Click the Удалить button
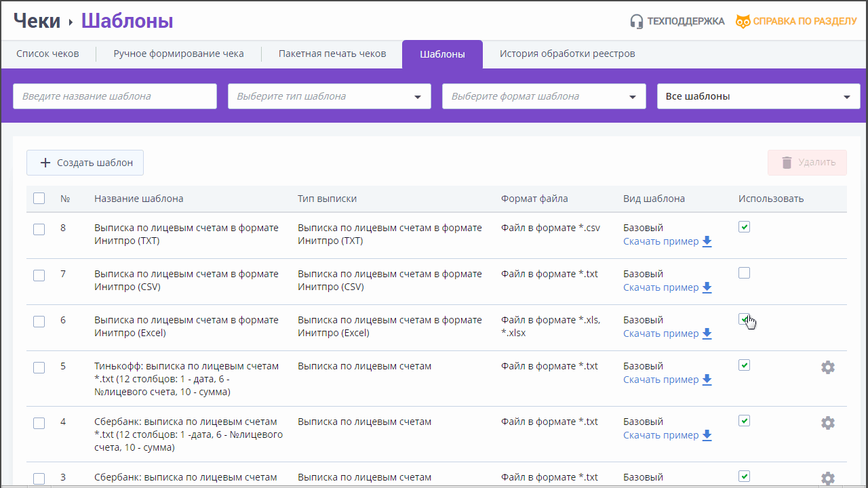The height and width of the screenshot is (488, 868). click(807, 163)
